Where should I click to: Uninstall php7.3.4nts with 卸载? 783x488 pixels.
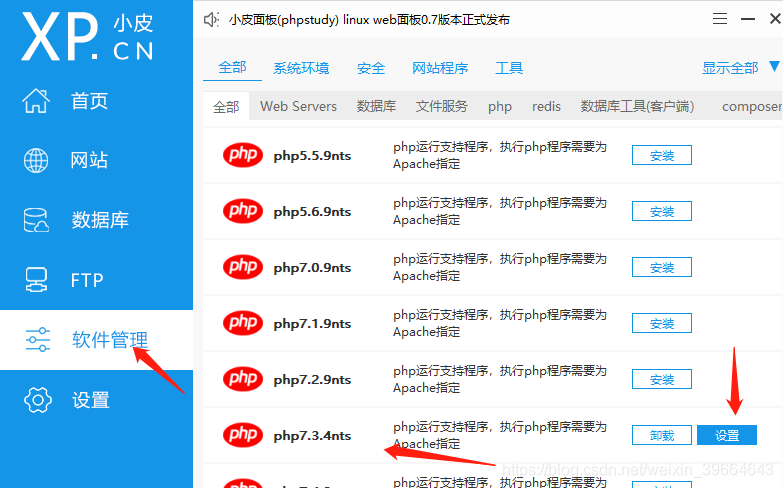click(662, 435)
